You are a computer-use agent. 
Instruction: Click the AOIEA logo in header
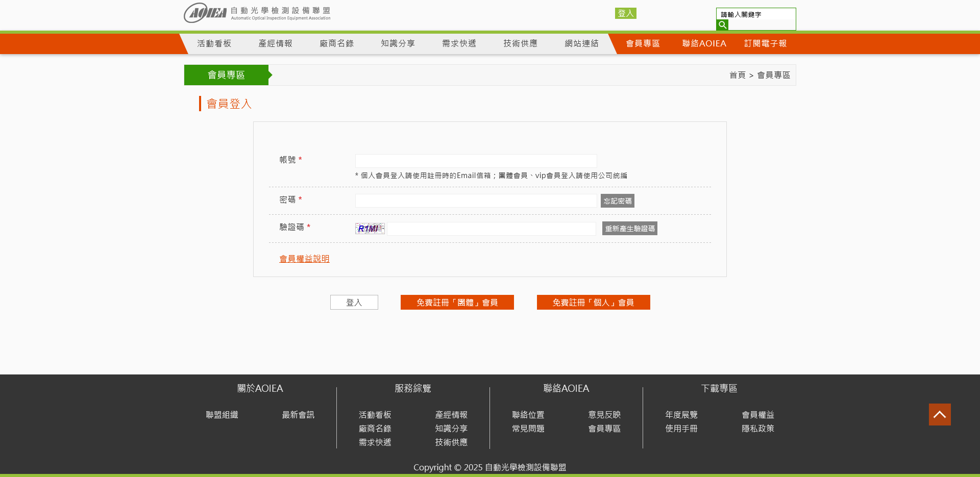pos(257,13)
